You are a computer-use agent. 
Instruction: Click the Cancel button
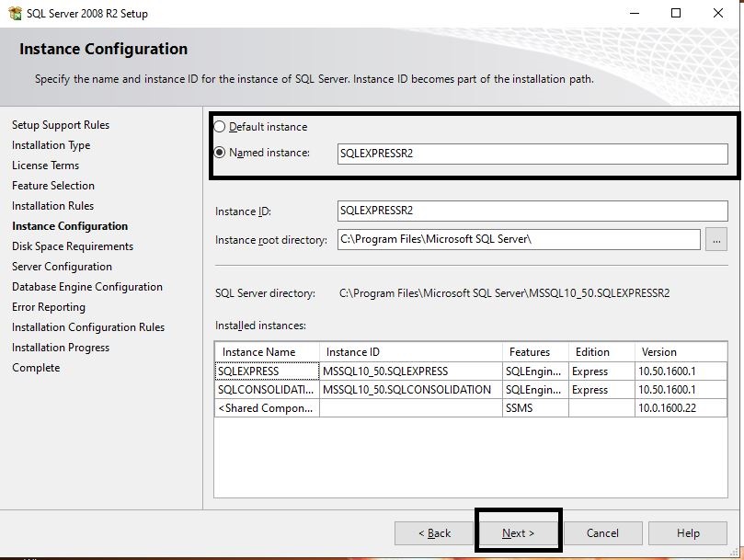click(602, 533)
